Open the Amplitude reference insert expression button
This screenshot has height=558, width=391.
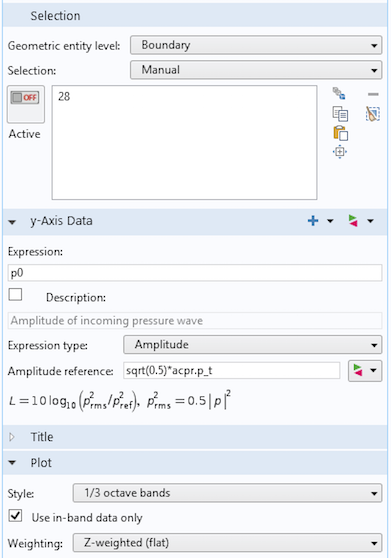[365, 371]
